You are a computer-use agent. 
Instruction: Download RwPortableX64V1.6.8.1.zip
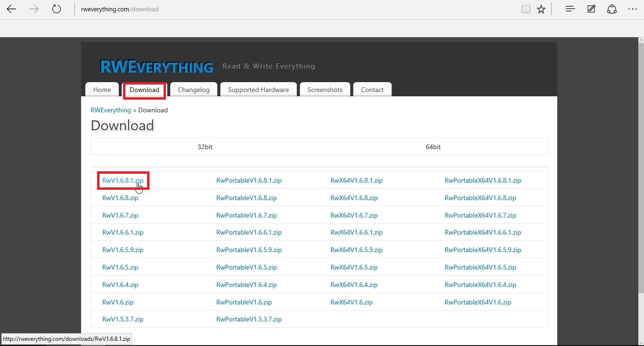coord(483,180)
